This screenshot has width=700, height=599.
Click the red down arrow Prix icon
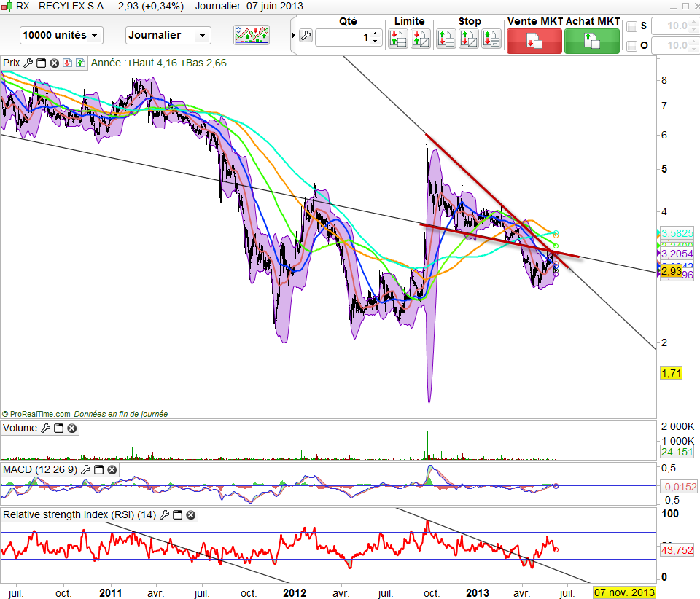click(x=67, y=63)
